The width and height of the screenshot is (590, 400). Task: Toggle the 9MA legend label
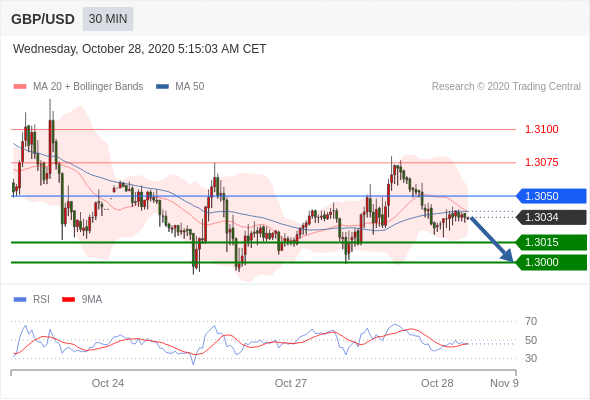(92, 300)
